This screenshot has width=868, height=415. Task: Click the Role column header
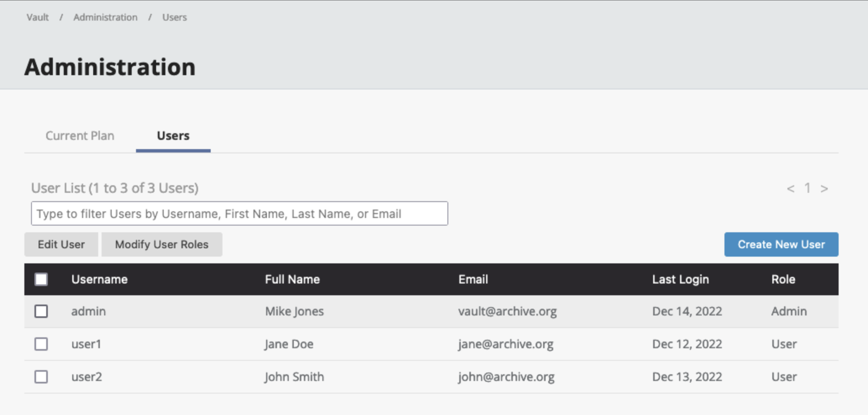(783, 279)
